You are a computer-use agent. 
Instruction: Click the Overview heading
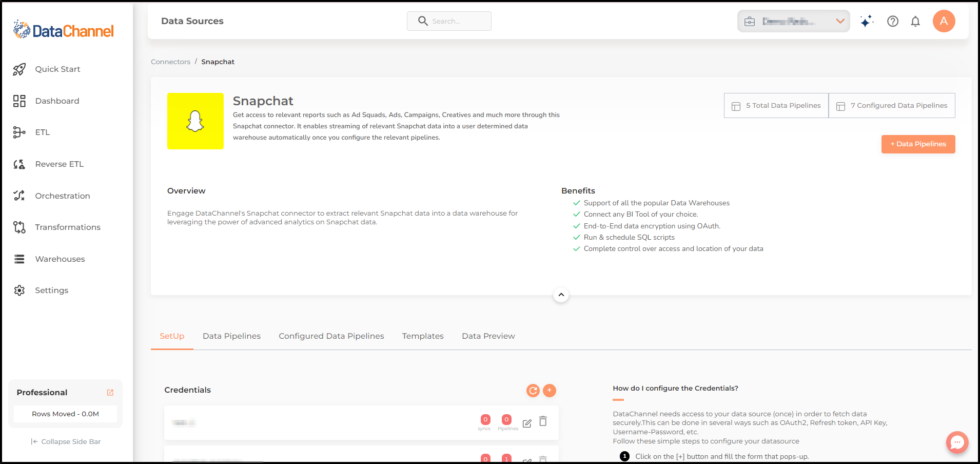pyautogui.click(x=186, y=191)
